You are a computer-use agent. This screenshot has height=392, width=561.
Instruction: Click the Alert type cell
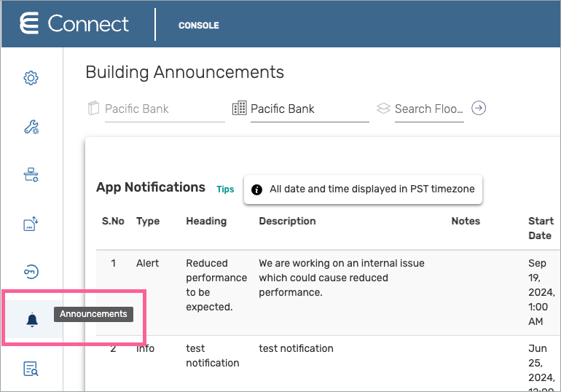point(147,263)
